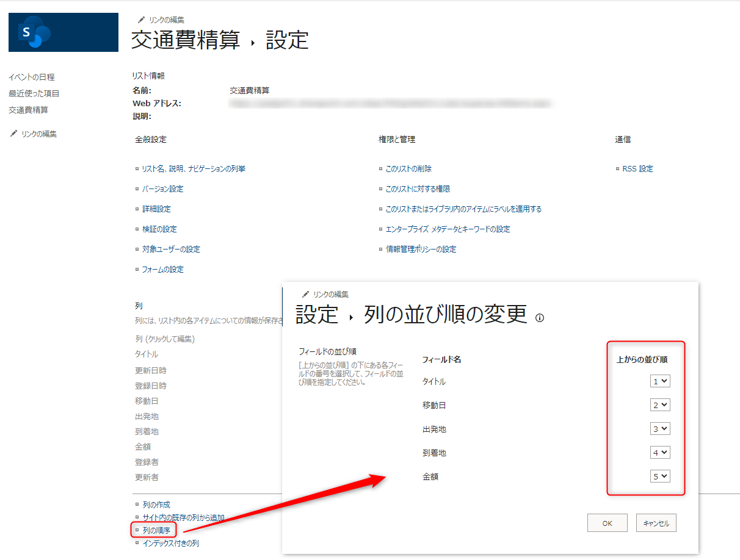Click the 更新日時 column link
Screen dimensions: 740x560
pos(151,370)
